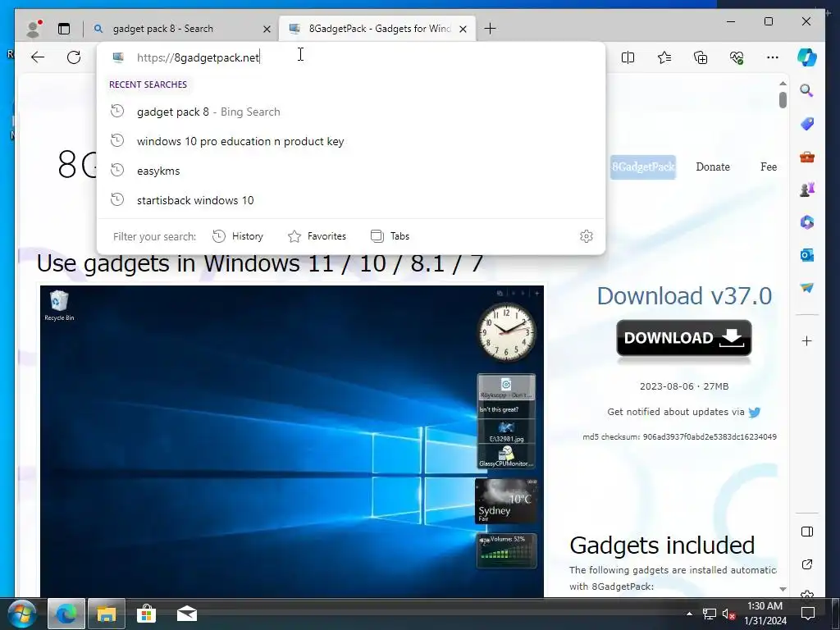The width and height of the screenshot is (840, 630).
Task: Open the muted volume tray icon
Action: [728, 614]
